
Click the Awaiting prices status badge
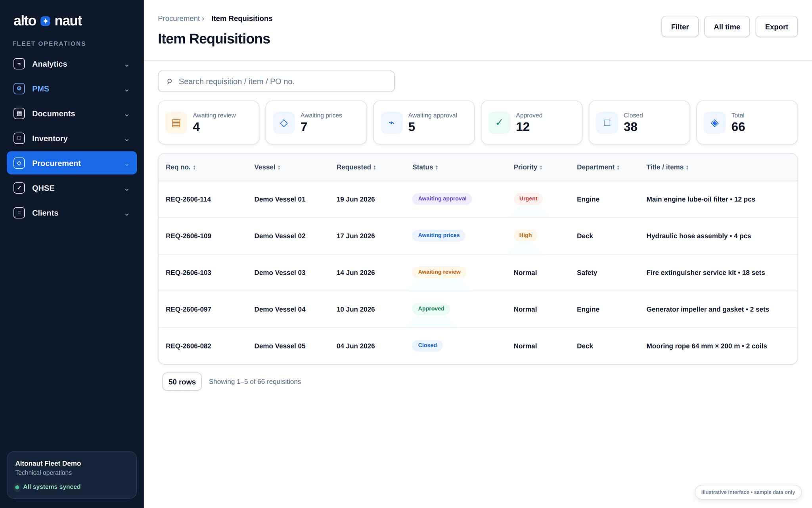point(439,235)
